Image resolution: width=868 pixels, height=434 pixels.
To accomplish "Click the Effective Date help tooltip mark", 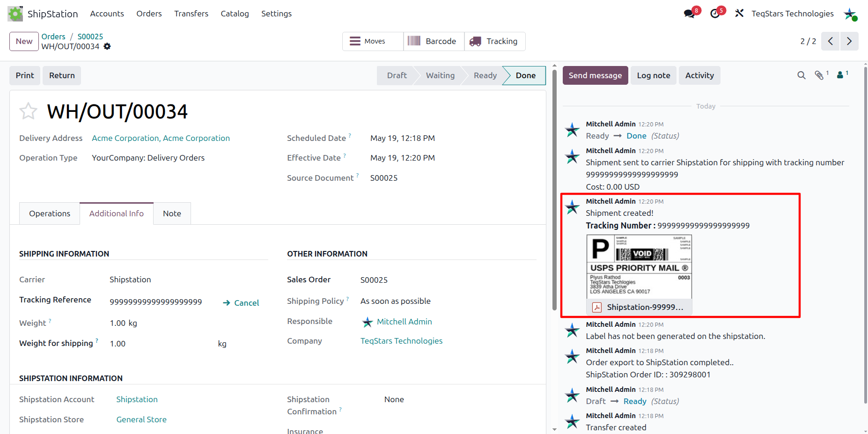I will (x=345, y=155).
